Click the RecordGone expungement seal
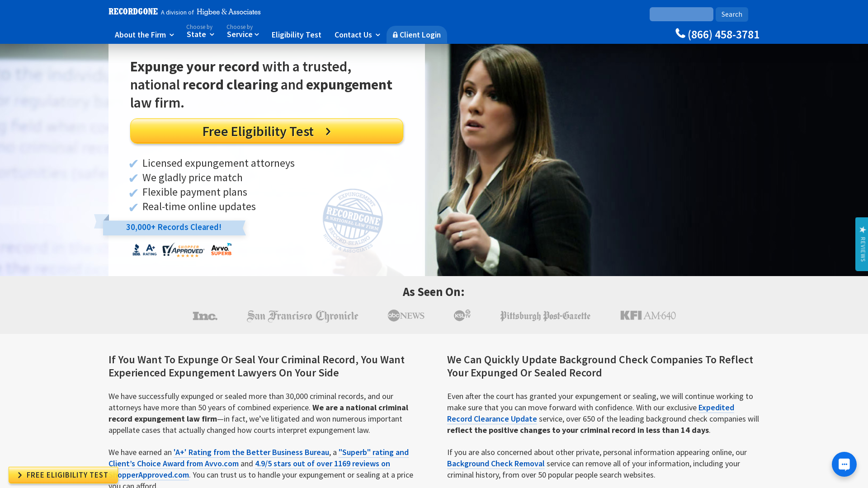 (353, 221)
